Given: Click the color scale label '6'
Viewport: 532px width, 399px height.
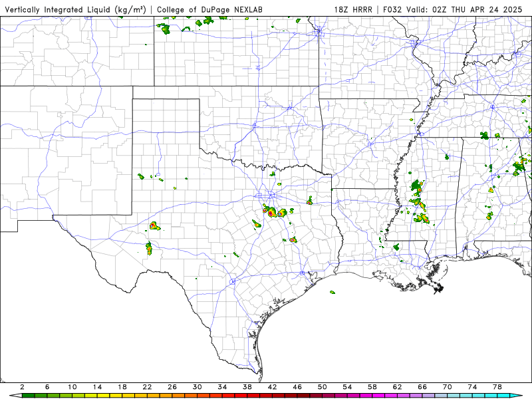Looking at the screenshot, I should tap(47, 387).
